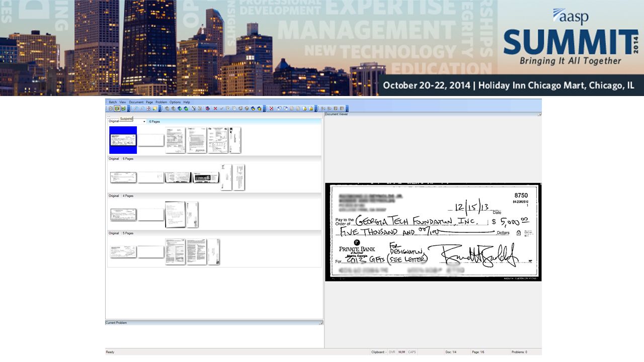Open the Problem menu

161,102
